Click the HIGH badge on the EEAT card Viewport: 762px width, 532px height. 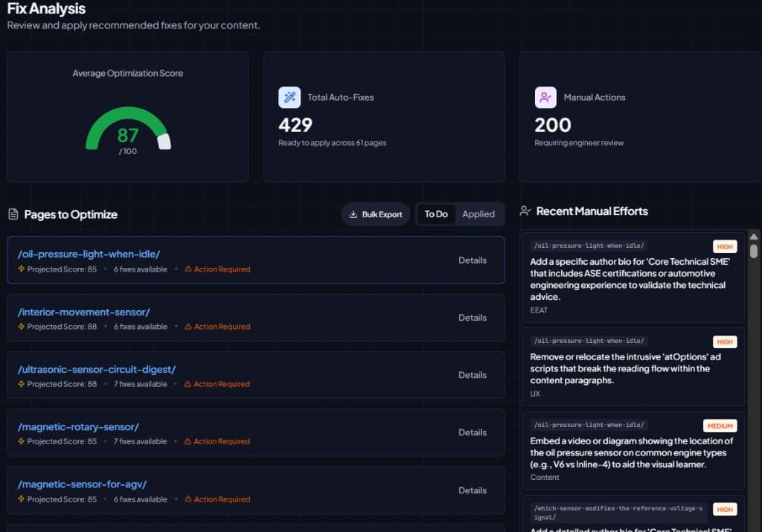click(x=725, y=246)
